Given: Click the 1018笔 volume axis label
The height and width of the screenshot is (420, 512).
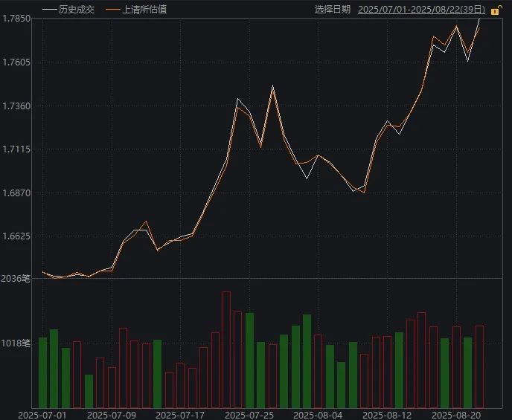Looking at the screenshot, I should click(x=16, y=343).
